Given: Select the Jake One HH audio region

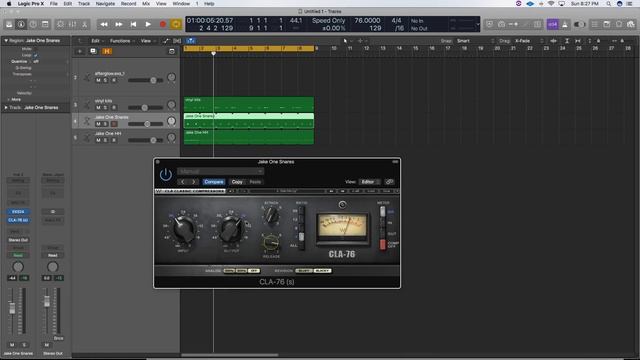Looking at the screenshot, I should [x=249, y=137].
